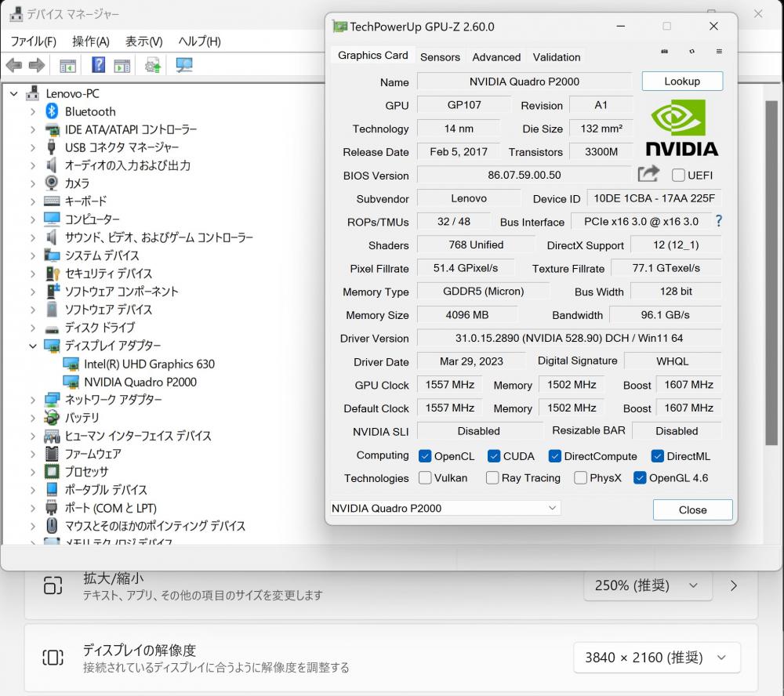Open the GPU-Z hamburger menu
This screenshot has height=696, width=784.
tap(719, 51)
